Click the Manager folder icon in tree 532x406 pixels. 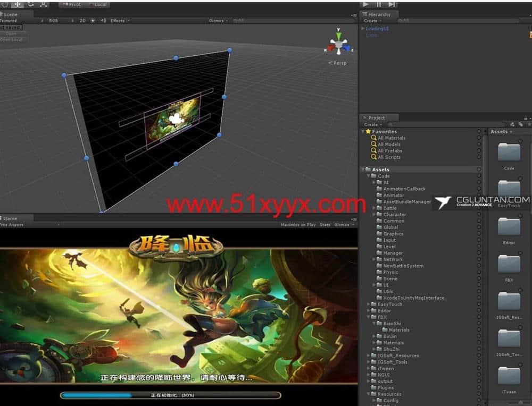pyautogui.click(x=379, y=253)
